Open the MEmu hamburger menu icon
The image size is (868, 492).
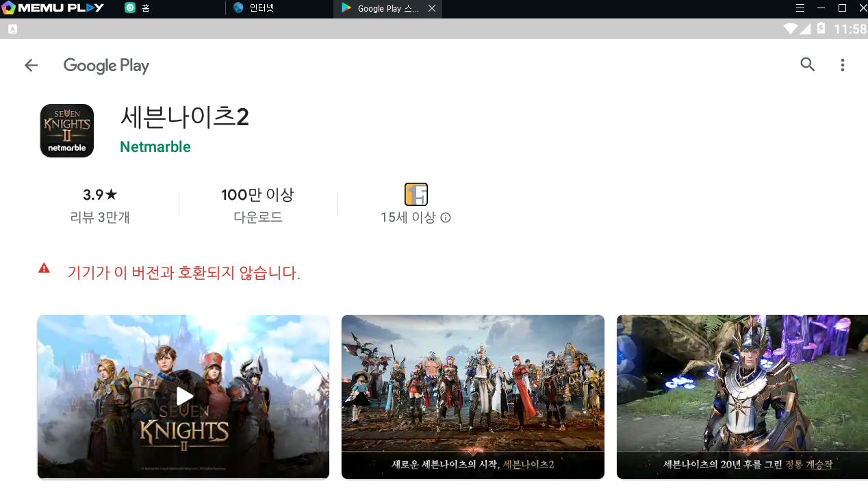(x=800, y=8)
